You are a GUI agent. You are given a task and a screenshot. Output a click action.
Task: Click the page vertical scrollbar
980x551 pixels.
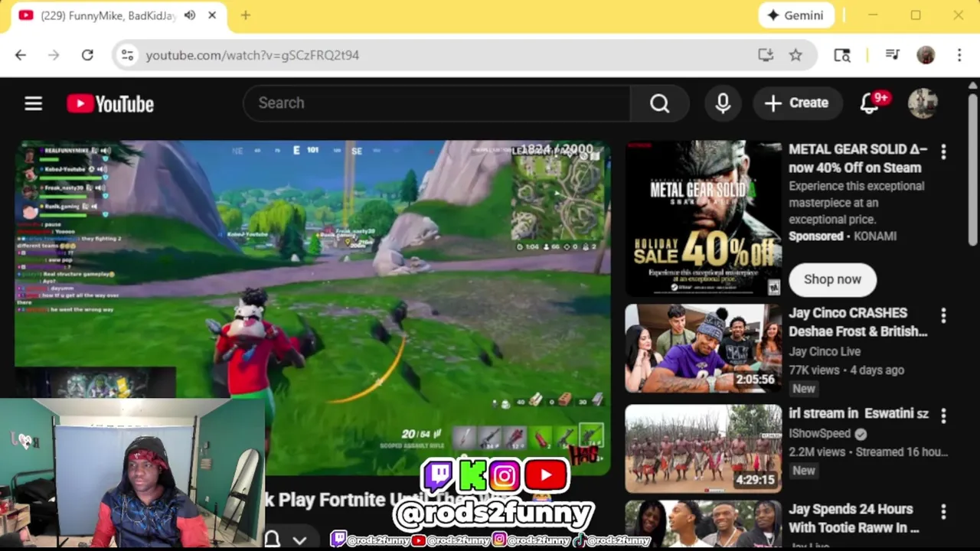coord(972,168)
